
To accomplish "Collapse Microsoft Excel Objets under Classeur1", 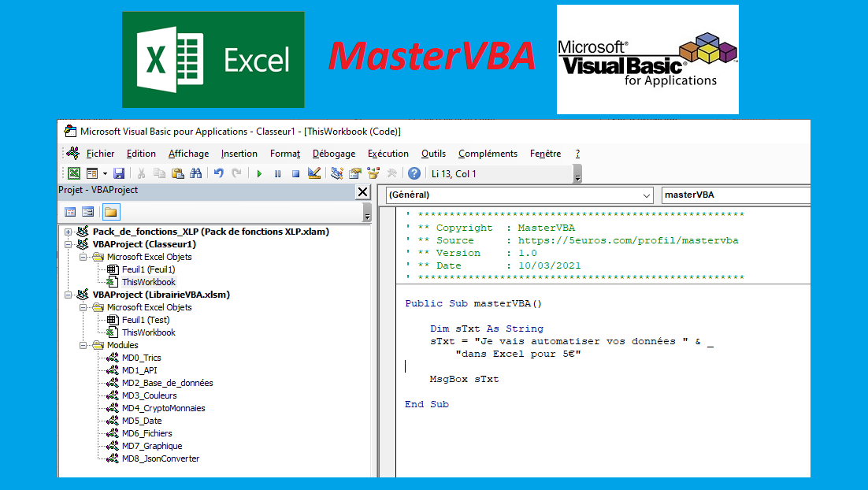I will (83, 257).
